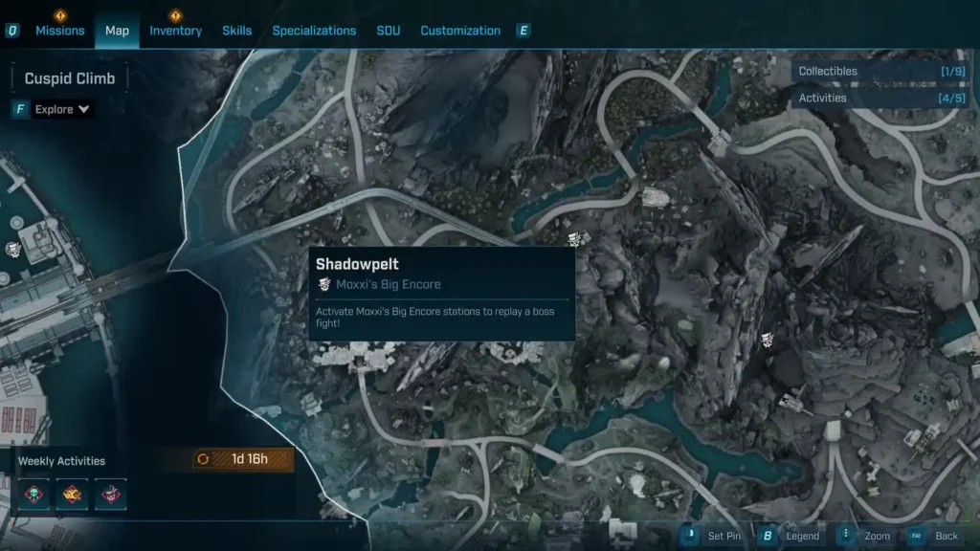Viewport: 980px width, 551px height.
Task: Open the Inventory tab
Action: pos(176,31)
